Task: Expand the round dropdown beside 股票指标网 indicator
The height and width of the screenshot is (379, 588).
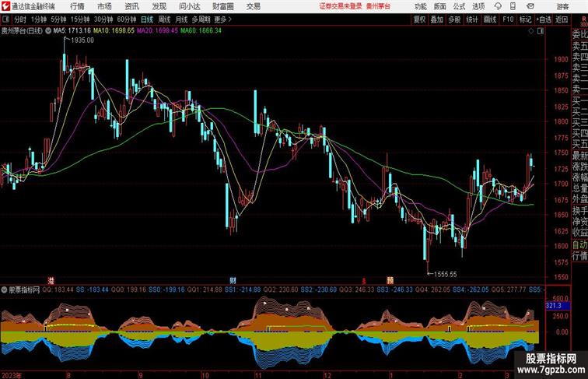Action: coord(4,290)
